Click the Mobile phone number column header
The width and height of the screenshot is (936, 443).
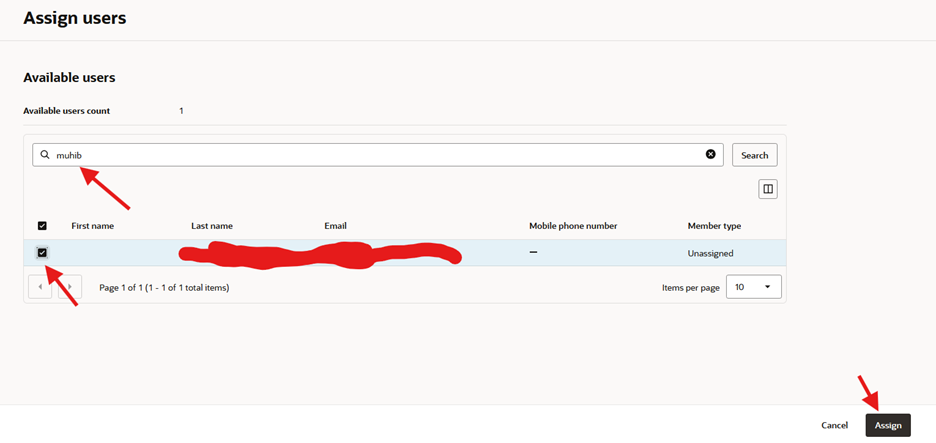573,226
